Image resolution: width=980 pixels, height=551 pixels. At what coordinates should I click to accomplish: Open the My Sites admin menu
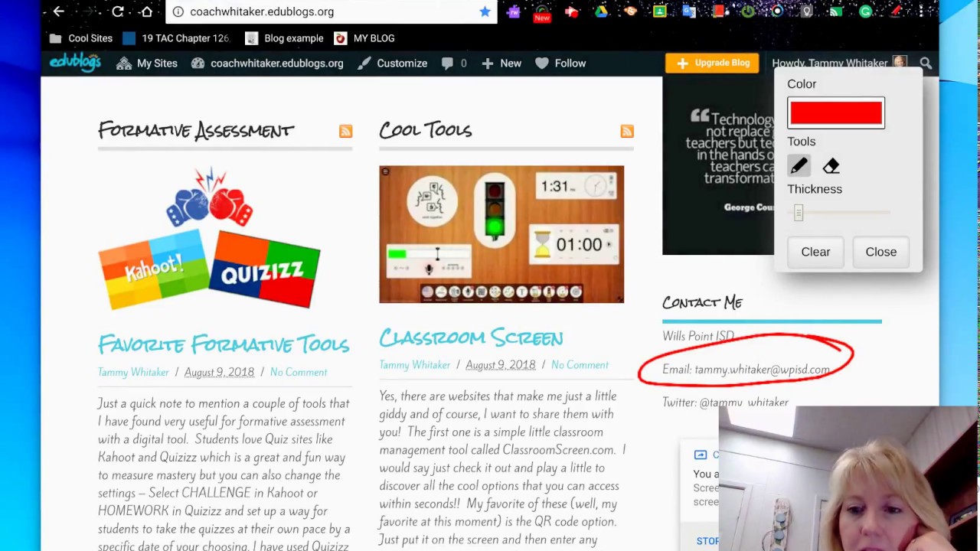pos(147,64)
